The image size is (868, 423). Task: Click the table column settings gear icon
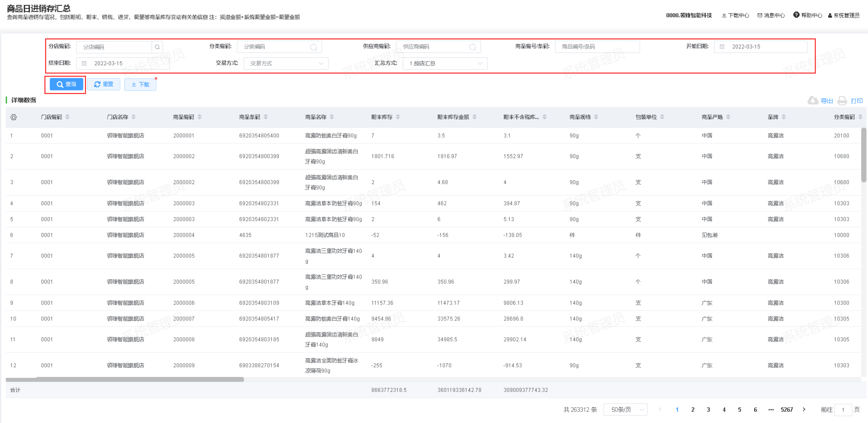click(14, 117)
